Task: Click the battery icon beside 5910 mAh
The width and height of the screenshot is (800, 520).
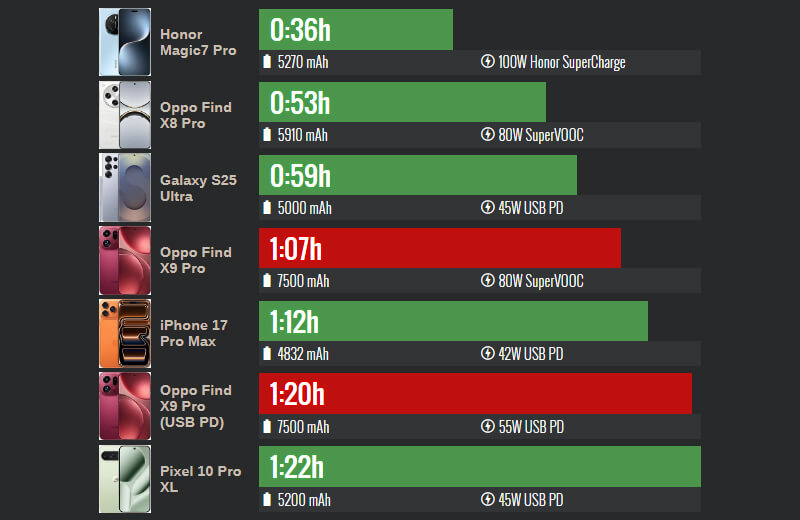Action: (x=267, y=135)
